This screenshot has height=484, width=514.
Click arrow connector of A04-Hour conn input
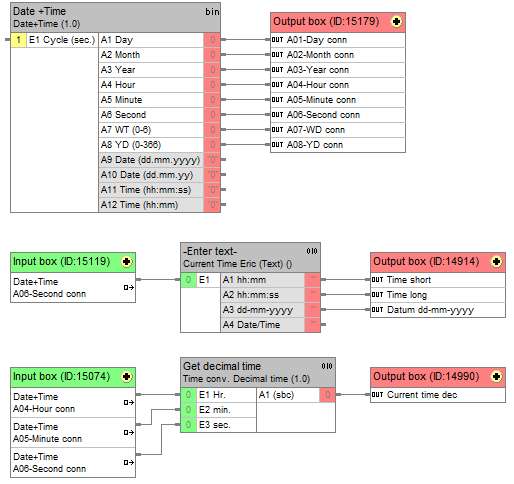[129, 403]
